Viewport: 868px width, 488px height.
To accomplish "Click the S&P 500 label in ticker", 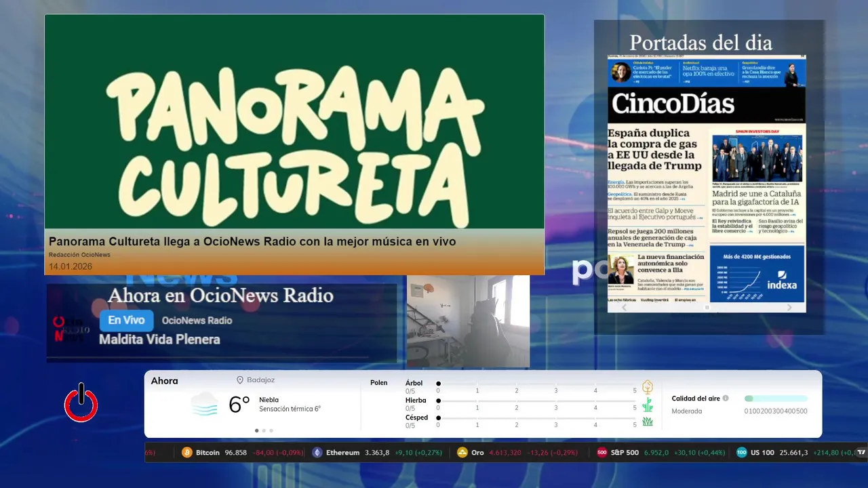I will pos(625,453).
